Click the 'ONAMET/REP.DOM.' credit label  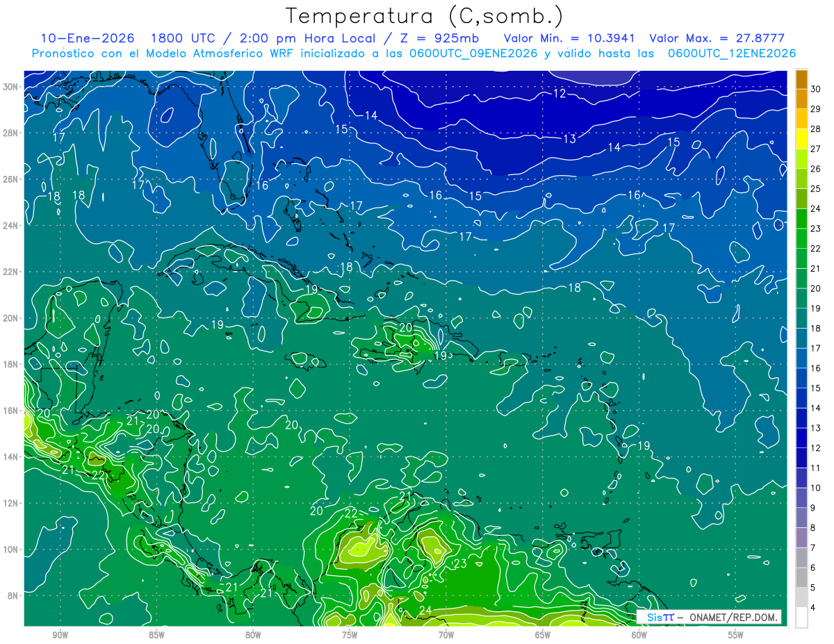tap(733, 617)
